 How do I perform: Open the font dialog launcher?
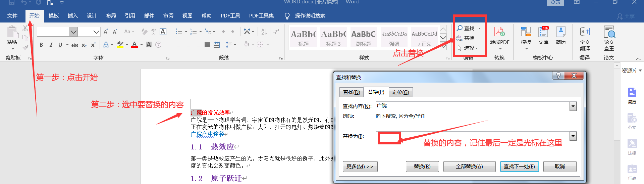pos(167,58)
